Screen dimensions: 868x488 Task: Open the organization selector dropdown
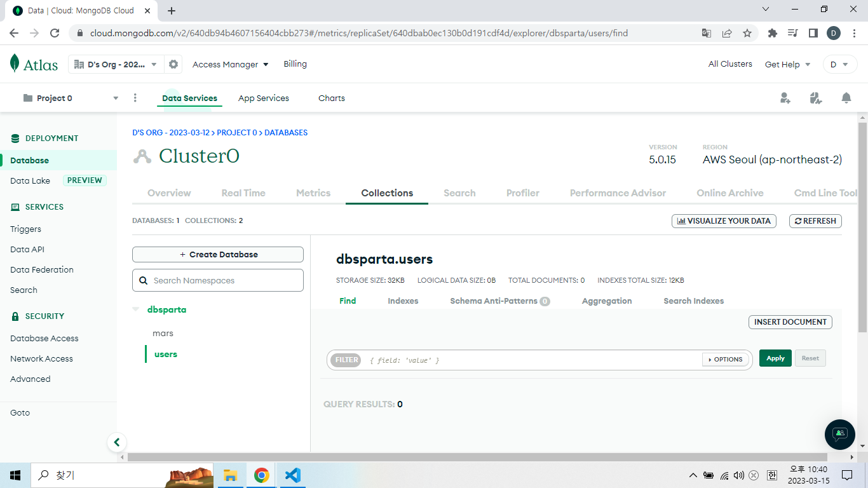[x=116, y=64]
